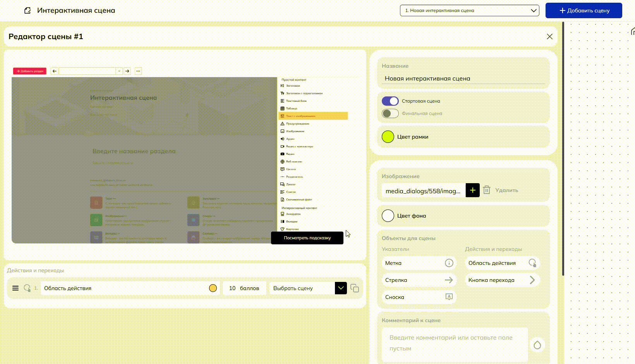This screenshot has width=635, height=364.
Task: Open the Цвет рамки color swatch
Action: (x=388, y=137)
